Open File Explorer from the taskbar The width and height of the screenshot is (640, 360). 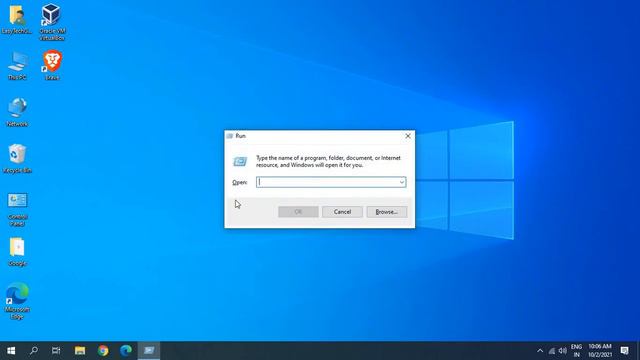click(80, 351)
